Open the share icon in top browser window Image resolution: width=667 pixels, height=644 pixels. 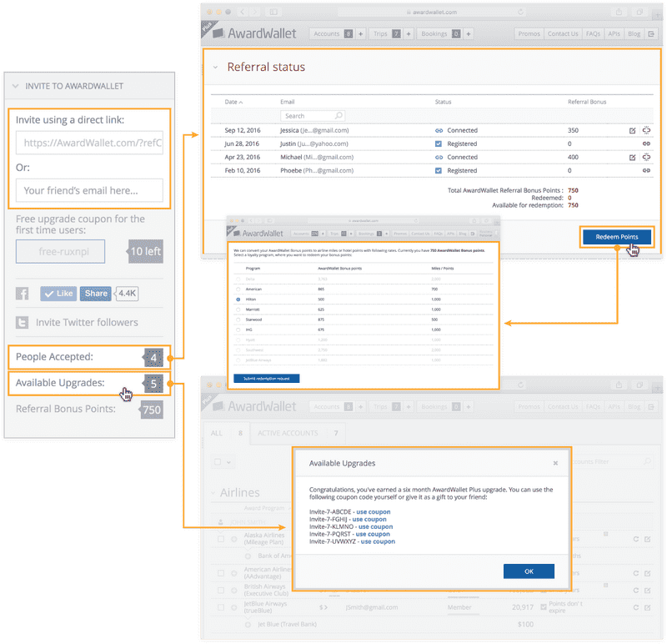619,12
